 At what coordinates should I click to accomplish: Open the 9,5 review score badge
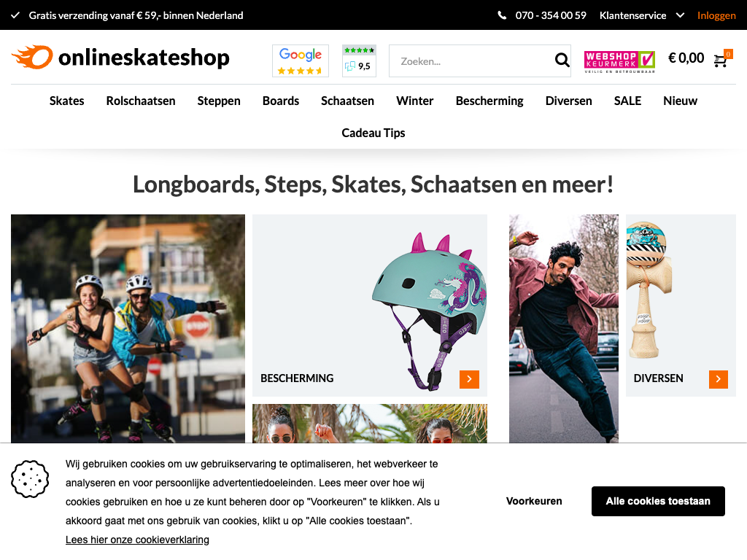click(x=359, y=61)
